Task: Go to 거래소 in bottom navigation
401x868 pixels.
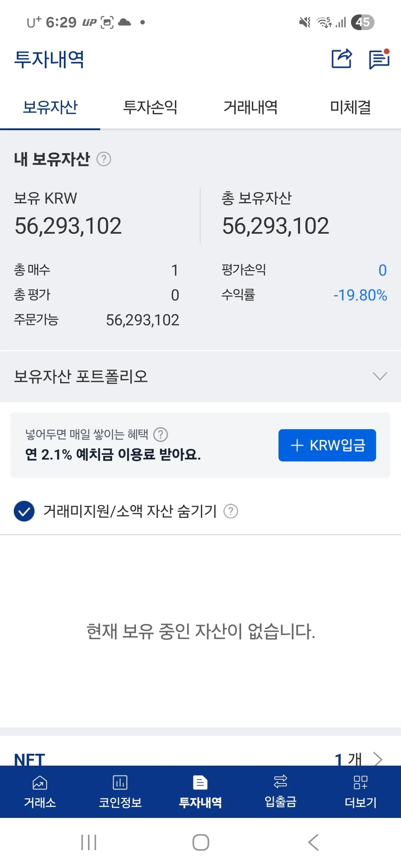Action: point(40,792)
